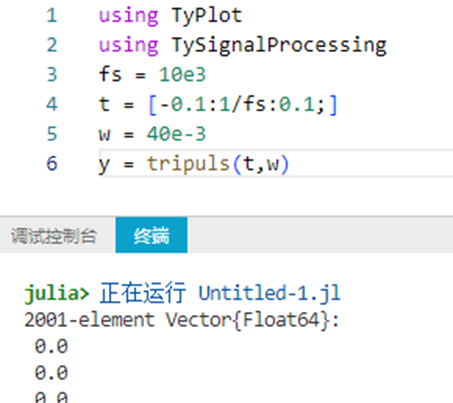Click line number 4 in gutter
Image resolution: width=453 pixels, height=403 pixels.
tap(52, 104)
